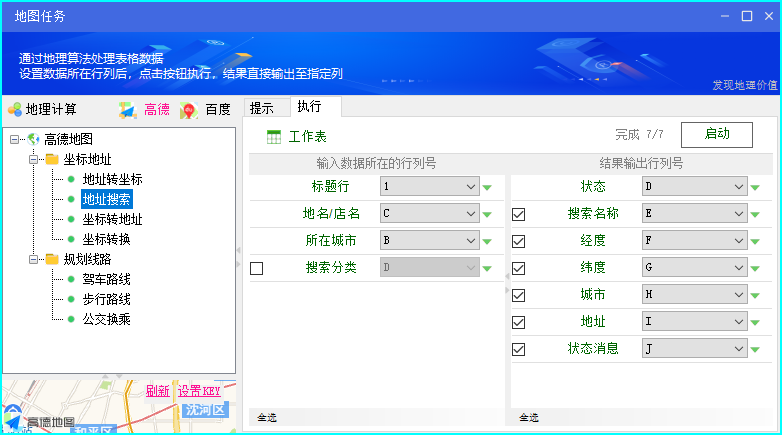Click green arrow next to 搜索分类 dropdown
Viewport: 782px width, 435px height.
point(487,268)
